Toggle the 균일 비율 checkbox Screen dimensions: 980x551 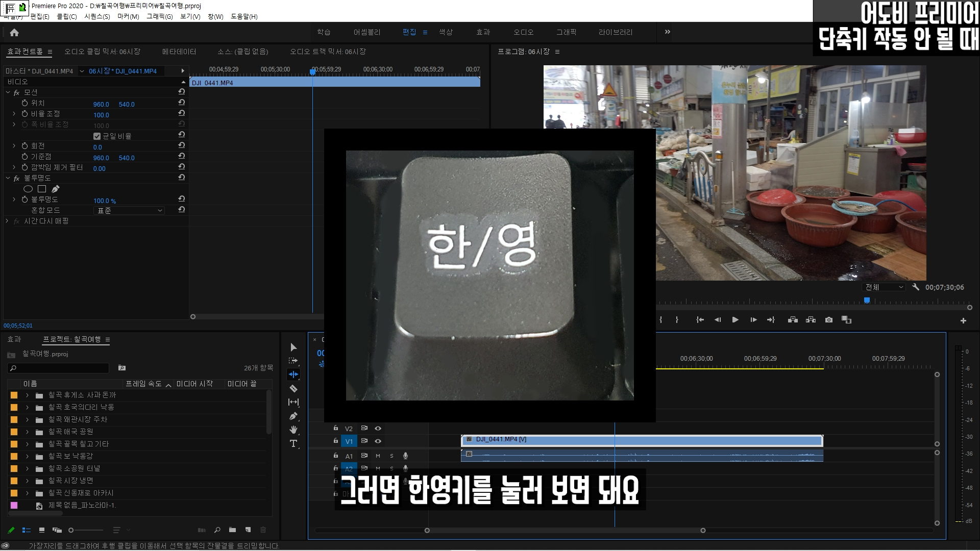(97, 136)
